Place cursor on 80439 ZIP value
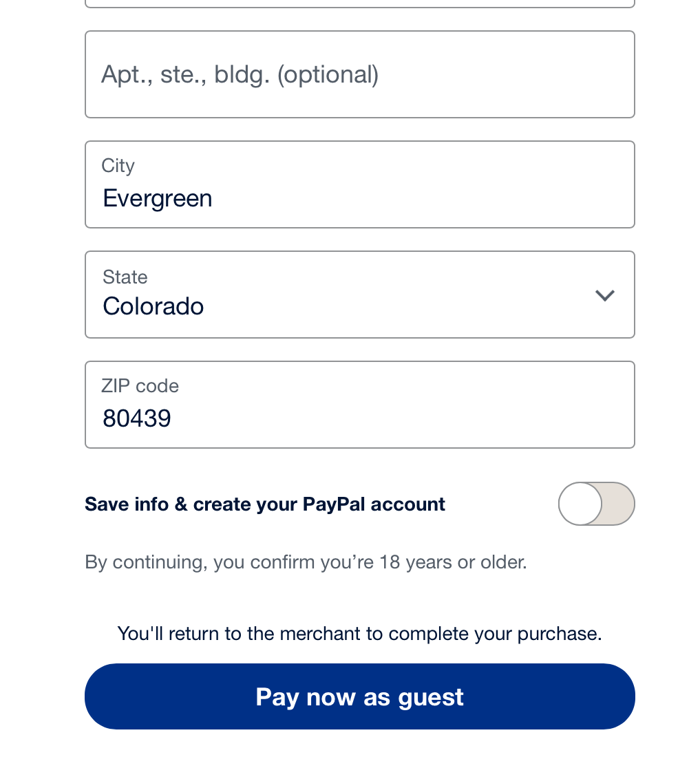This screenshot has width=700, height=757. click(x=137, y=418)
